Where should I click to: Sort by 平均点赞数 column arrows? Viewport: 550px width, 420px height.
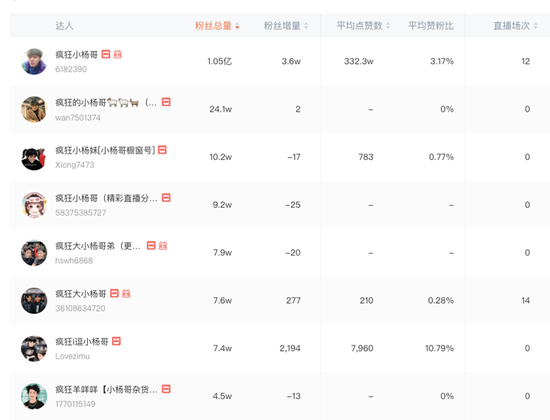[x=388, y=26]
